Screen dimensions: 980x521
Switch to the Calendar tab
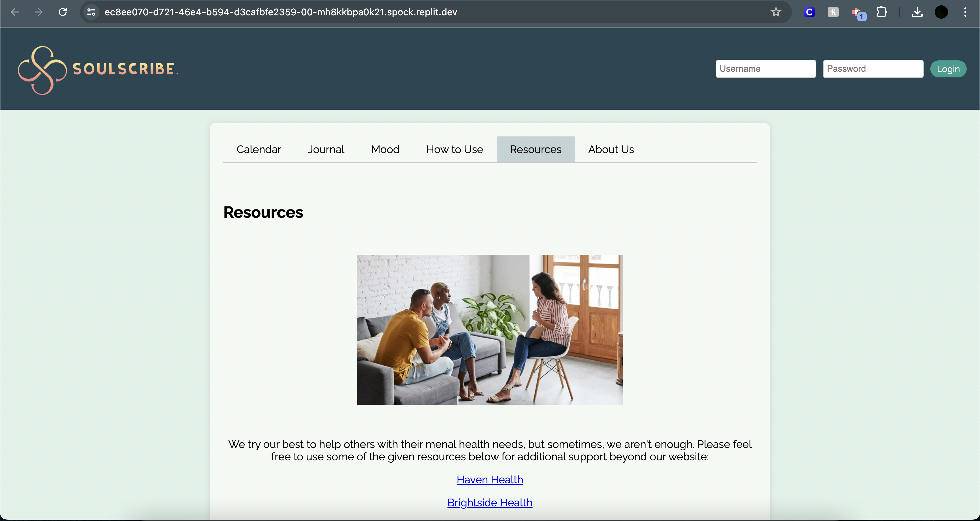259,149
